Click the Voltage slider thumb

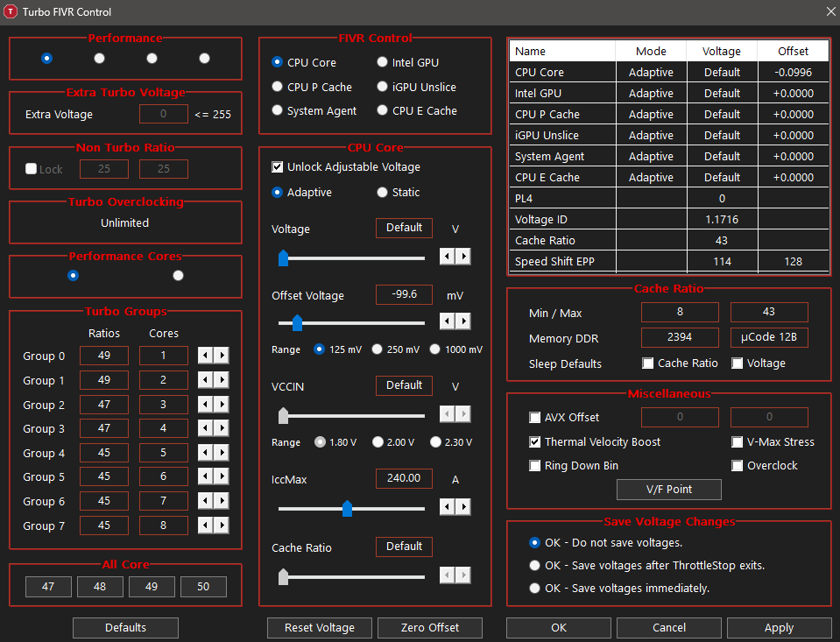point(284,258)
